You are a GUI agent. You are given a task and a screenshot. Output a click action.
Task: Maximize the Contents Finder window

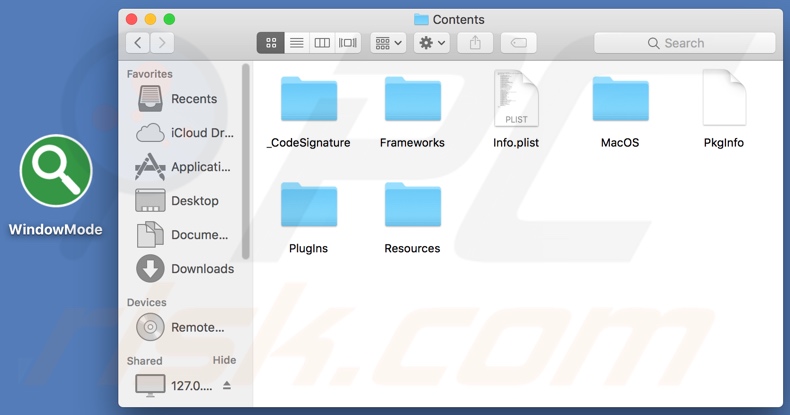[169, 19]
